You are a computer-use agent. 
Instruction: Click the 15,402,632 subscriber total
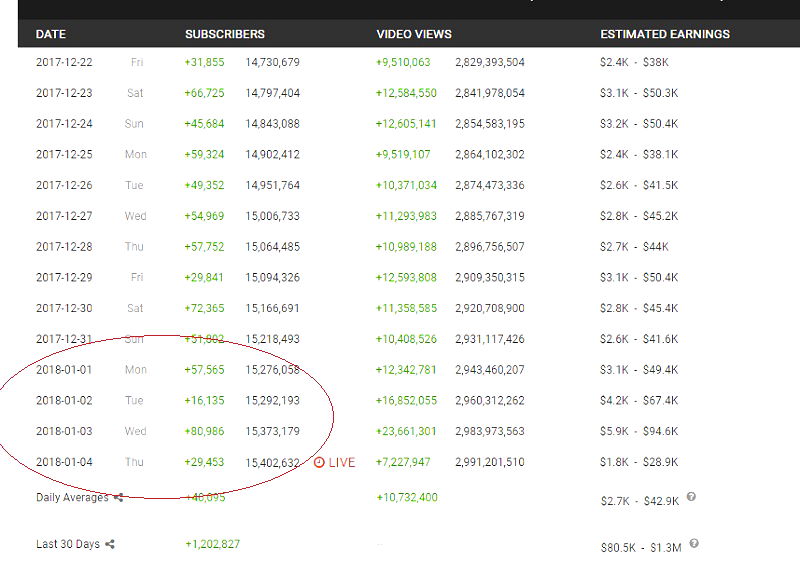coord(271,462)
